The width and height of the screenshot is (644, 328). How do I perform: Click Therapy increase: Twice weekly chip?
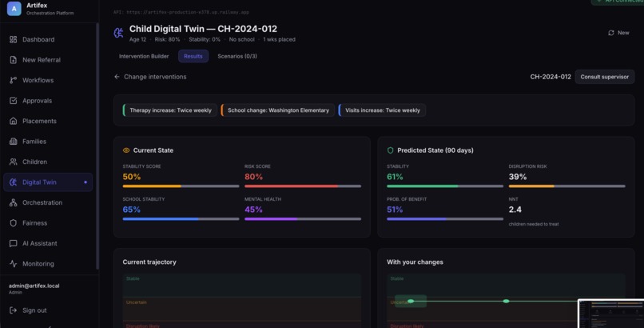169,110
